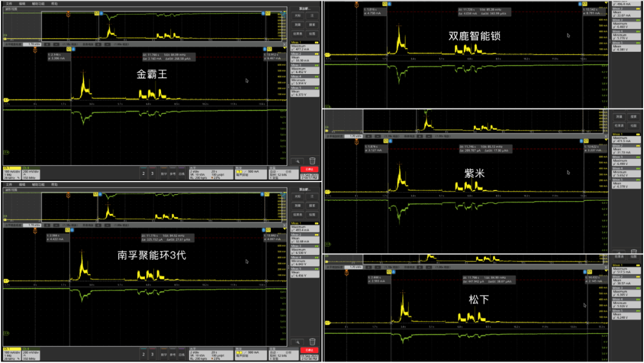The image size is (644, 363).
Task: Select the Meas 4 Minimum badge in 金霸王 window
Action: pos(305,80)
